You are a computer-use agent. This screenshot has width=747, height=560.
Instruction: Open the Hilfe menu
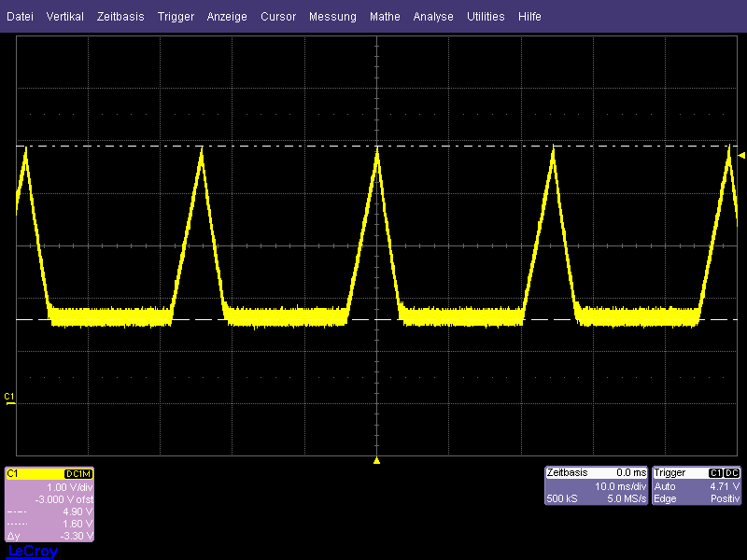coord(529,17)
